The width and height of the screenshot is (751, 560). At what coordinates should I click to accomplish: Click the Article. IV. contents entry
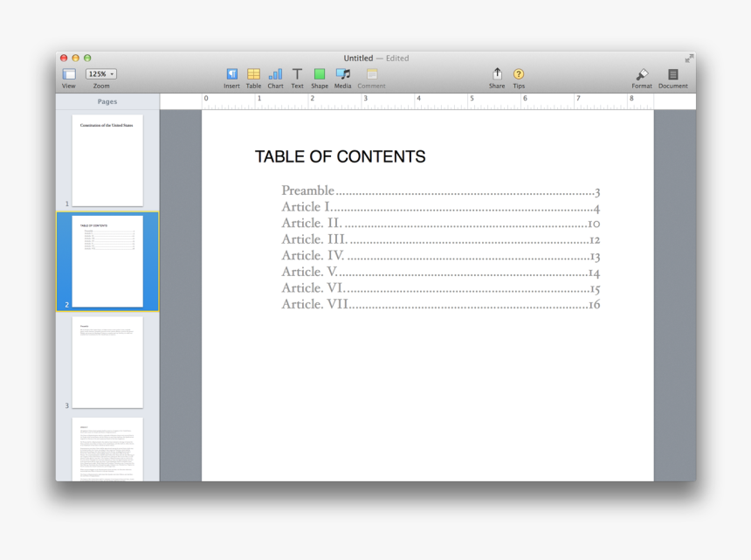point(441,256)
